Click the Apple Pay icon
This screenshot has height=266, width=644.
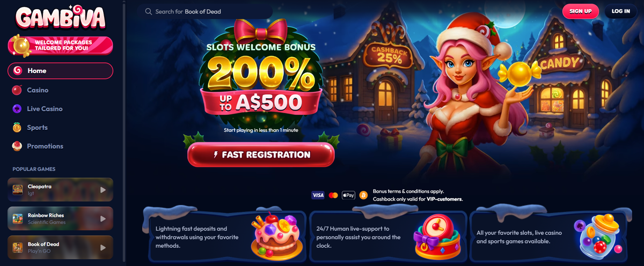click(349, 195)
